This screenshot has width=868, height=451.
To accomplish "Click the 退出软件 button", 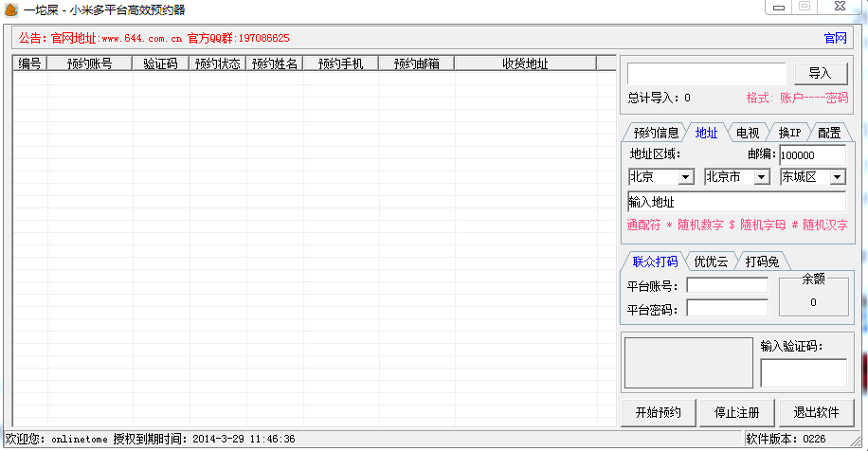I will point(816,413).
